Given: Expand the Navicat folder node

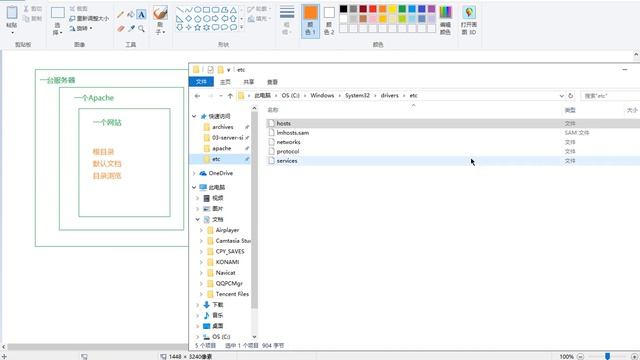Looking at the screenshot, I should click(201, 273).
